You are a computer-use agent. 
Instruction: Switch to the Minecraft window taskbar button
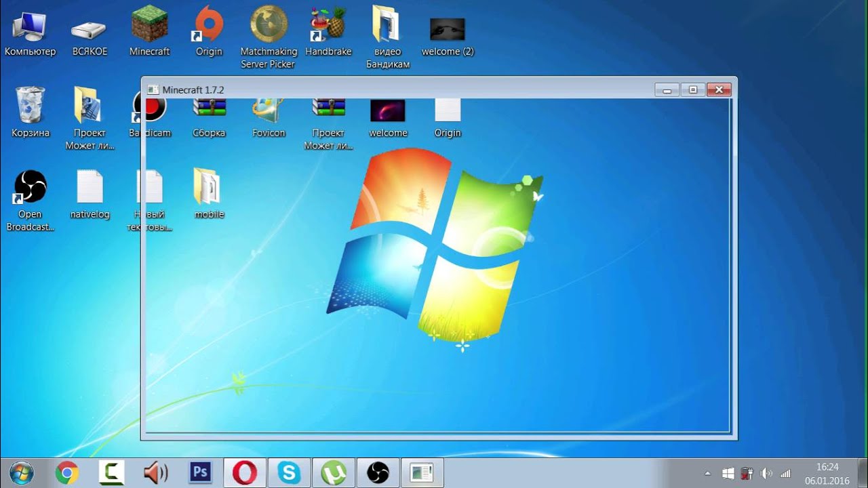coord(422,472)
